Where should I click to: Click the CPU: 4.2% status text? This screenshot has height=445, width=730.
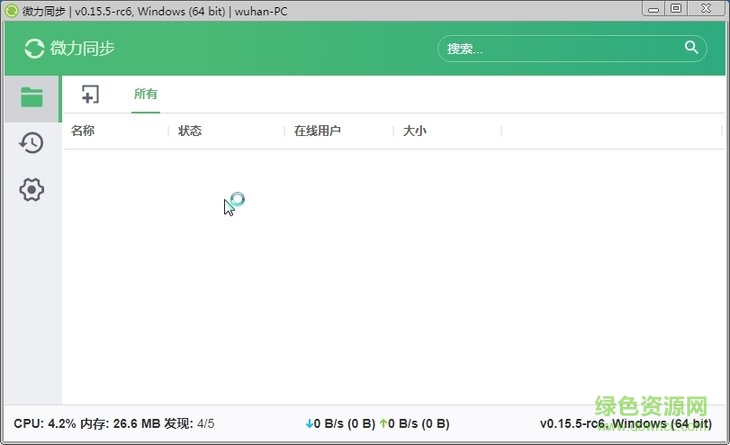click(x=45, y=424)
